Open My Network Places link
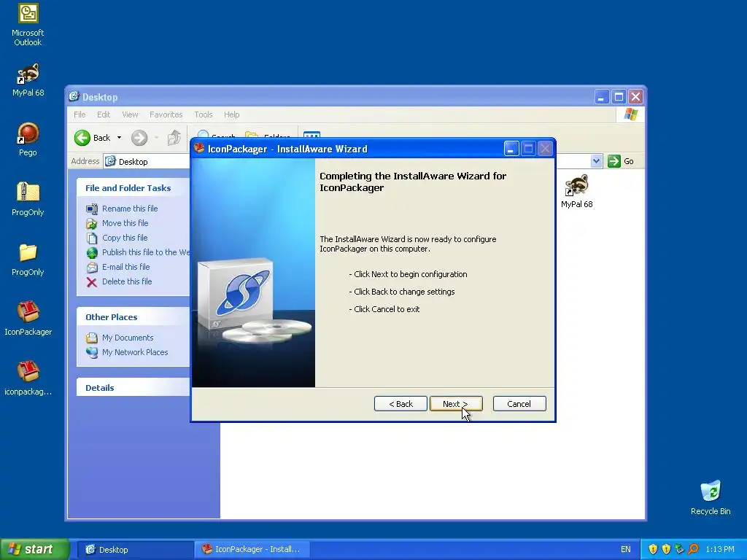 [x=135, y=352]
